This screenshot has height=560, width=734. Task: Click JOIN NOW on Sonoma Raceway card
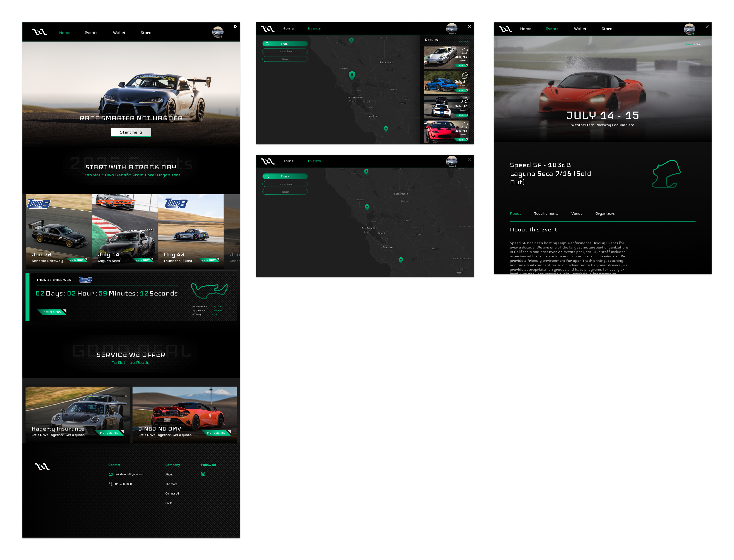coord(77,260)
